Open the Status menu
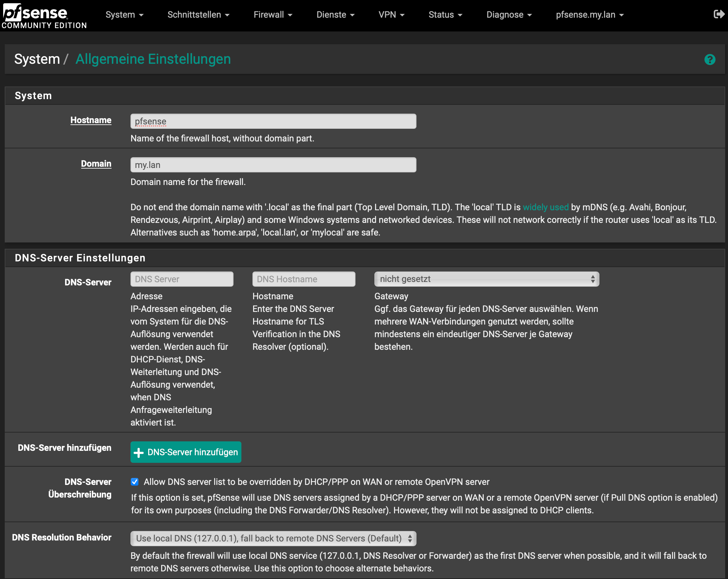This screenshot has width=728, height=579. [445, 15]
